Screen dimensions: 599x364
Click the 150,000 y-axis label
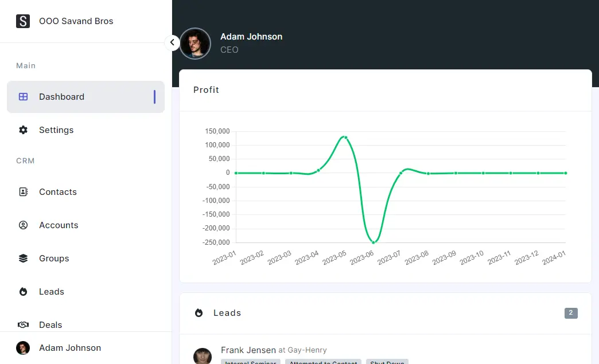pyautogui.click(x=217, y=131)
